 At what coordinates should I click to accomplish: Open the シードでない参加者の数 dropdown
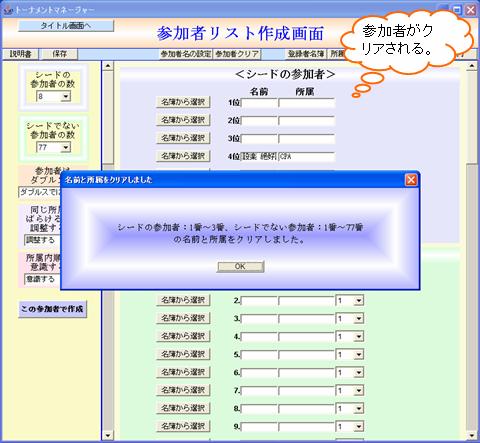point(66,147)
